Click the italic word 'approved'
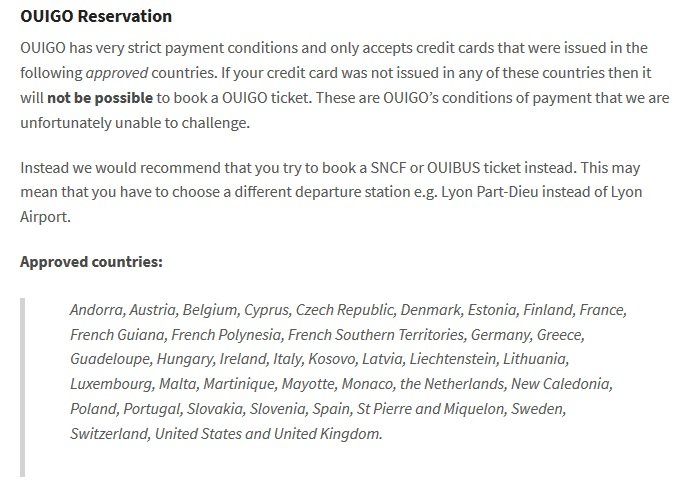The image size is (687, 492). [117, 73]
